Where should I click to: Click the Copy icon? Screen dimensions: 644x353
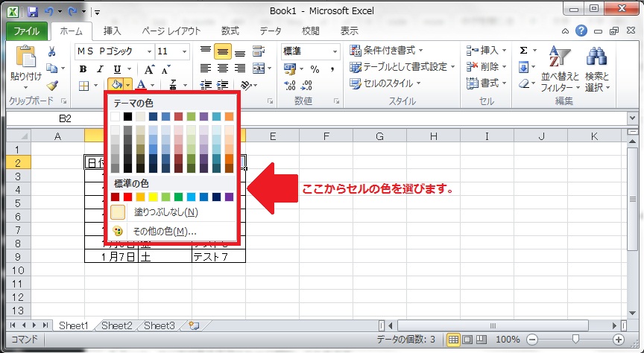[x=51, y=68]
